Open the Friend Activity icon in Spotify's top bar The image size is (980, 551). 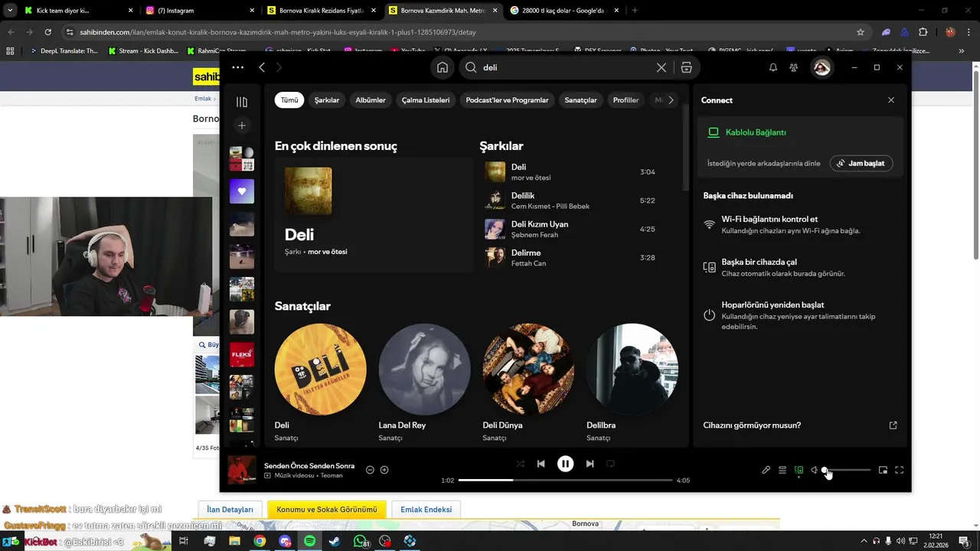click(794, 67)
